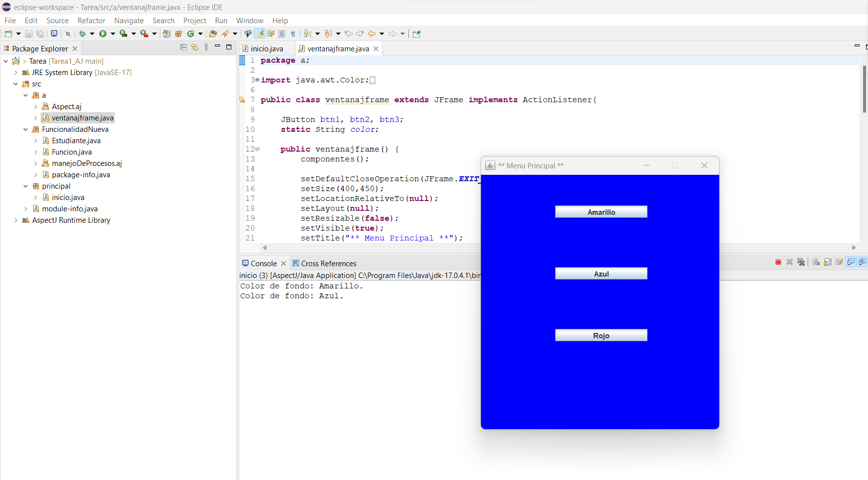Run the application with the Run toolbar icon

click(104, 34)
